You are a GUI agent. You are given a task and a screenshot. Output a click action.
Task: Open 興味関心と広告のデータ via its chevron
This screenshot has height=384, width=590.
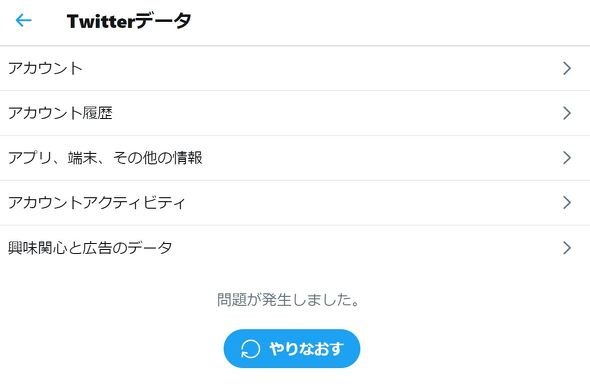click(x=567, y=248)
